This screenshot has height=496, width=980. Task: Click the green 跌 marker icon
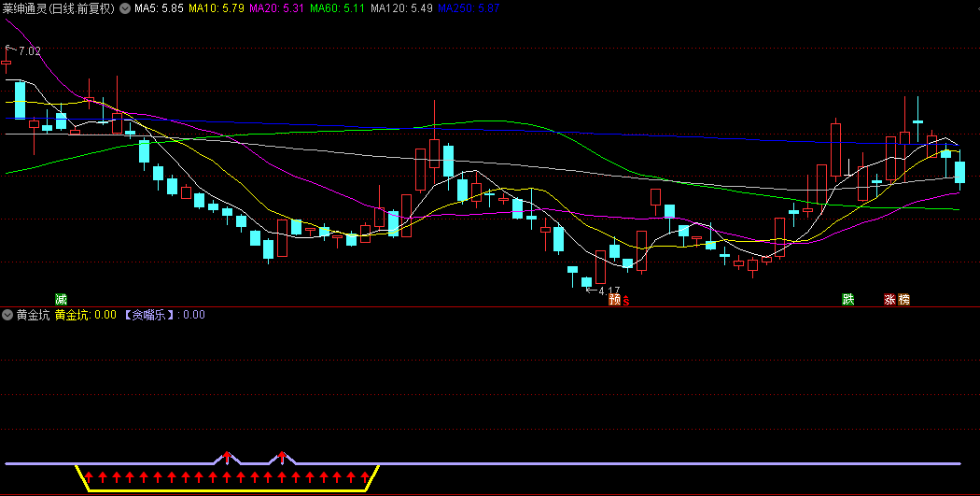(x=847, y=299)
